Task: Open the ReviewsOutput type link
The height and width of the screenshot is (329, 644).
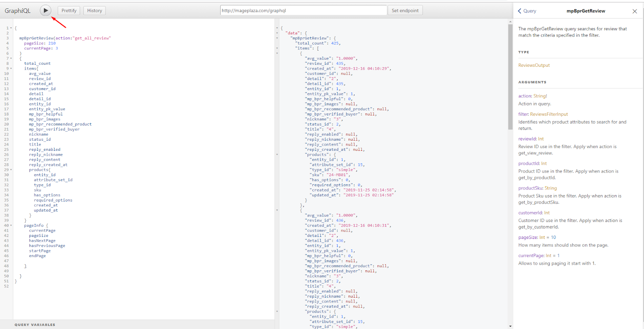Action: click(534, 65)
